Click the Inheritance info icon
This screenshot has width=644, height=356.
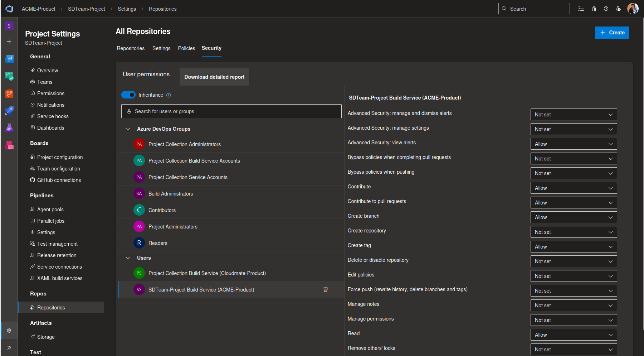(x=169, y=95)
